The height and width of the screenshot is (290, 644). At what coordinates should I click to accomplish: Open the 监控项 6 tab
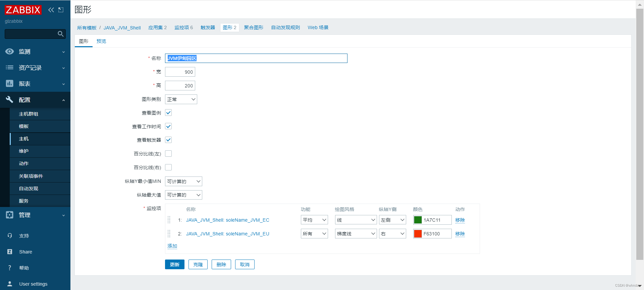coord(184,27)
